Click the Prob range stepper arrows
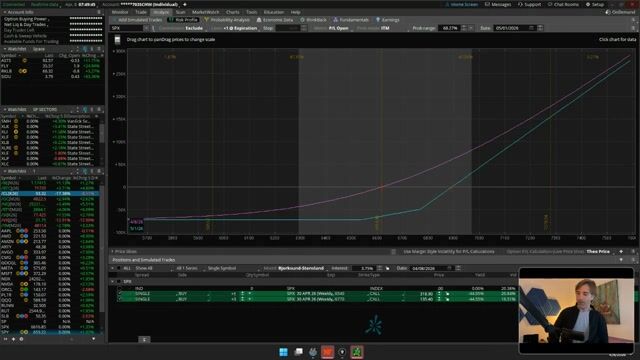This screenshot has height=360, width=640. [x=464, y=28]
